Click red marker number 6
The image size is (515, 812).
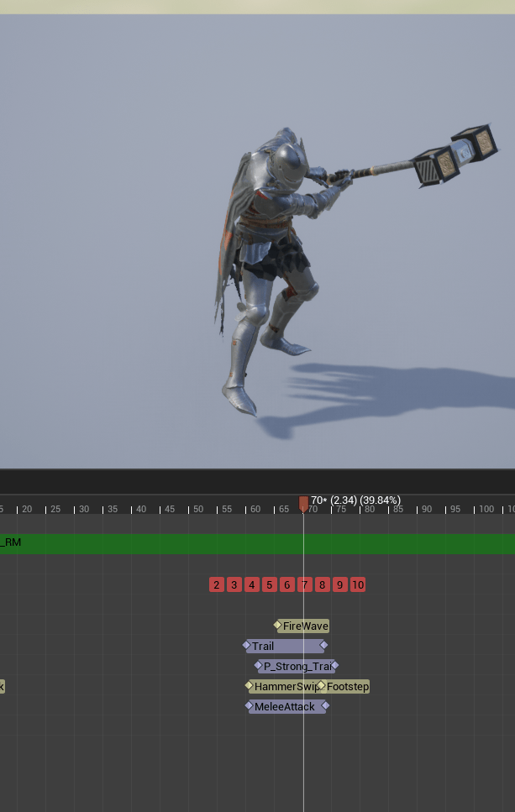[287, 584]
